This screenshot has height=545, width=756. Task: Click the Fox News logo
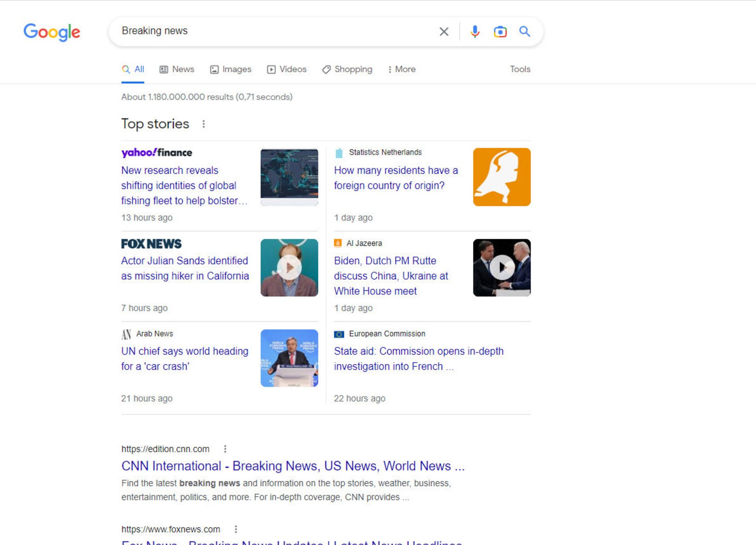(151, 244)
